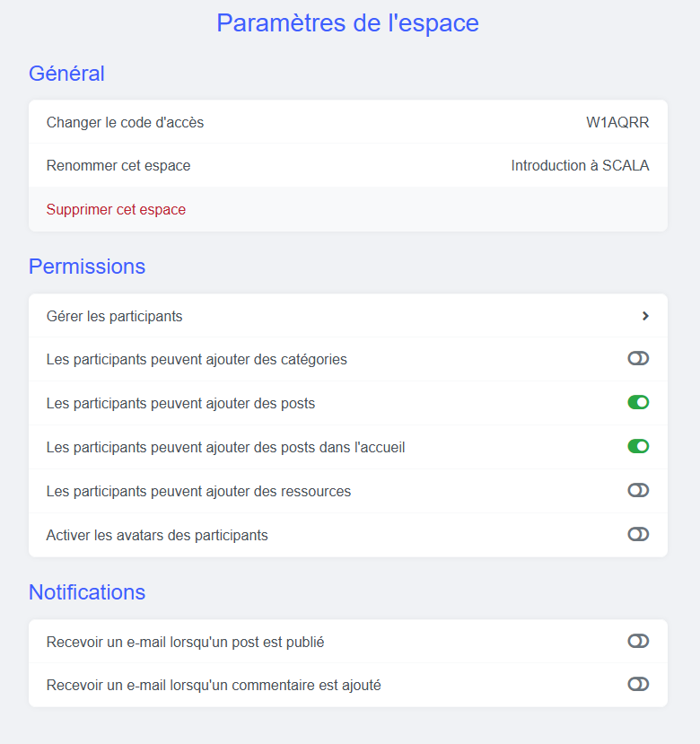The image size is (700, 744).
Task: Open the Gérer les participants chevron arrow
Action: (645, 316)
